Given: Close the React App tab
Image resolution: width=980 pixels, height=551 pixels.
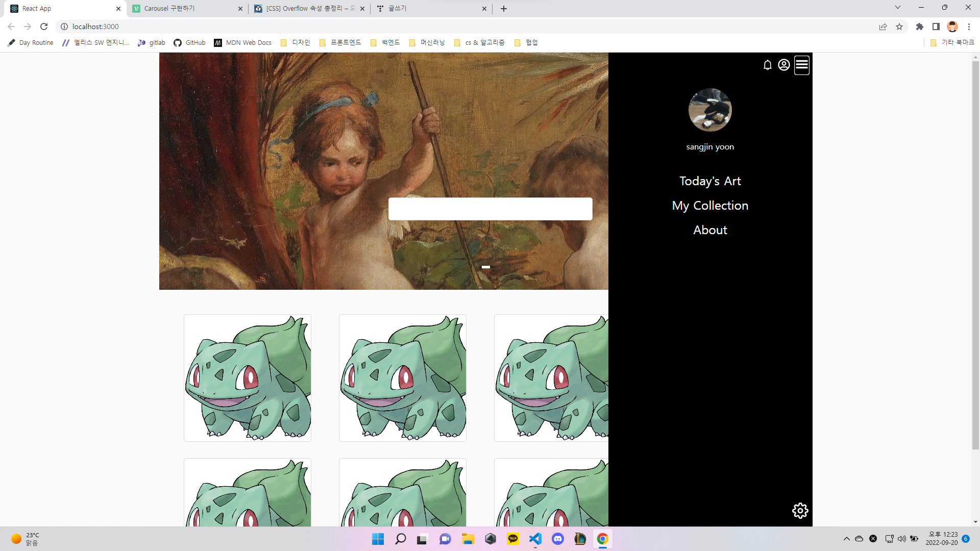Looking at the screenshot, I should point(118,9).
